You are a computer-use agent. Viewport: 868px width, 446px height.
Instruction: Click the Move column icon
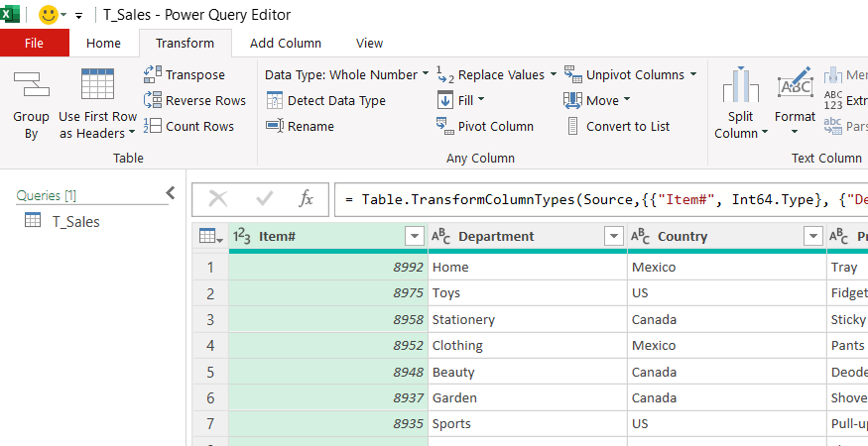573,100
